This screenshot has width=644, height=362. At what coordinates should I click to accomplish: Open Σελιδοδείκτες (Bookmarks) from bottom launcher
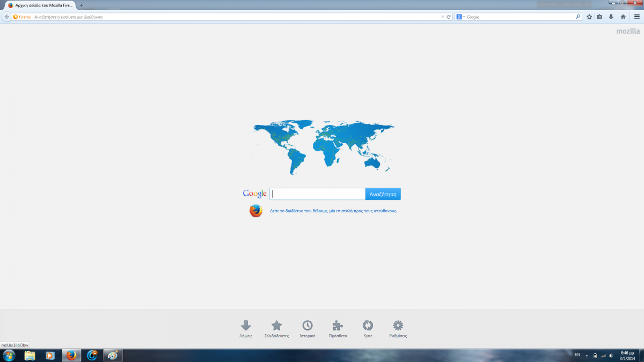tap(276, 329)
